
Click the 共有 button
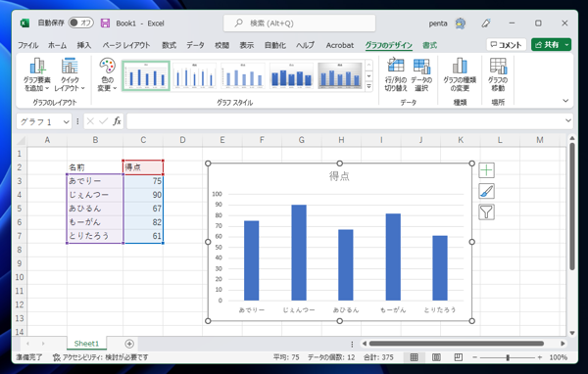click(551, 45)
